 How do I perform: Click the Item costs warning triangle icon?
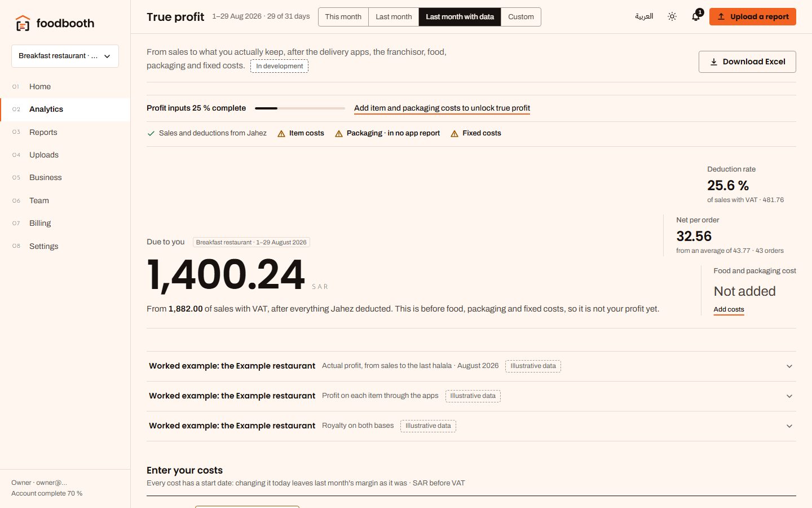(x=281, y=134)
